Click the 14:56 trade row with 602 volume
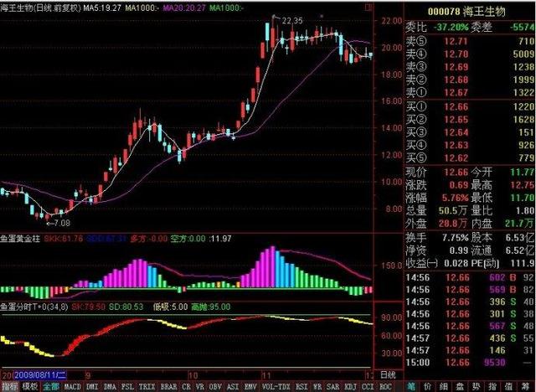Screen dimensions: 536x392 coord(470,277)
